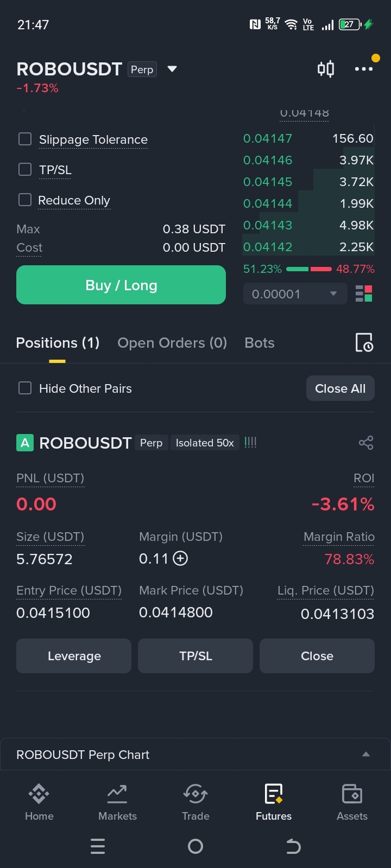This screenshot has height=868, width=391.
Task: Tap the Close All button
Action: pos(340,388)
